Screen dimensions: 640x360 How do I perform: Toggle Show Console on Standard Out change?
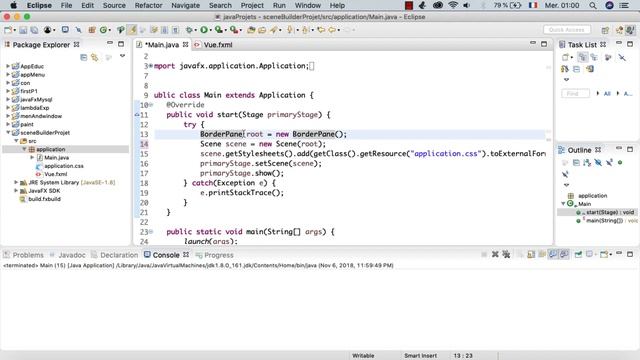pyautogui.click(x=553, y=254)
